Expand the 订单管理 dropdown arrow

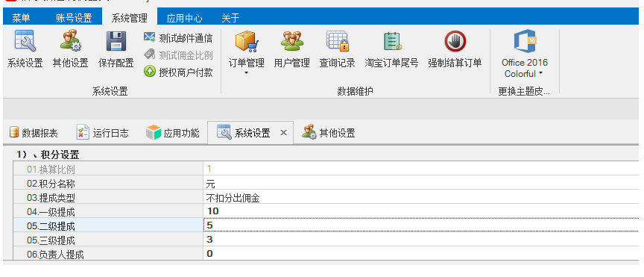tap(247, 73)
